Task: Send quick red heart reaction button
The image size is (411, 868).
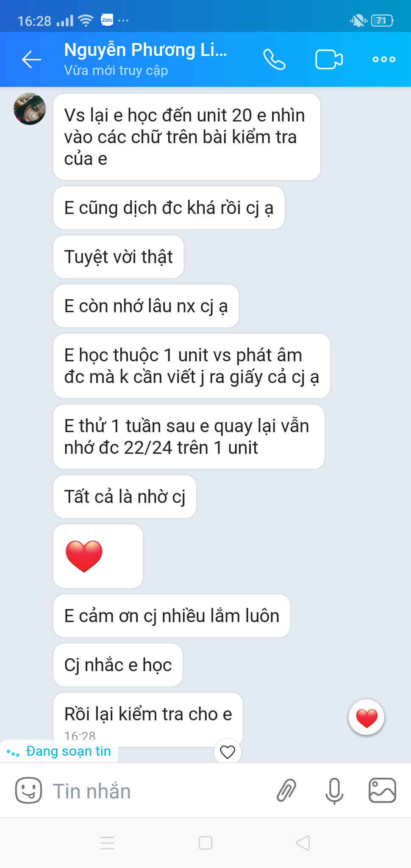Action: click(367, 717)
